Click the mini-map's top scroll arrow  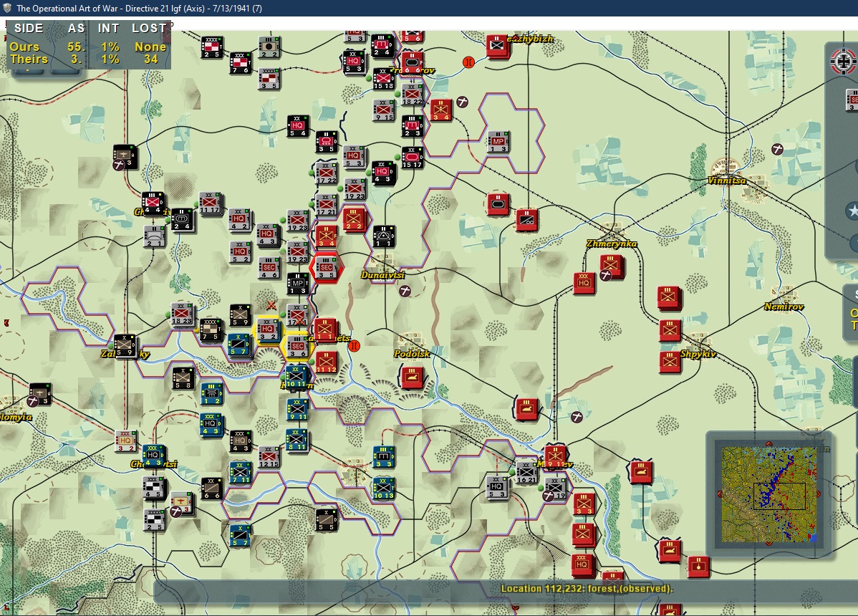point(768,444)
